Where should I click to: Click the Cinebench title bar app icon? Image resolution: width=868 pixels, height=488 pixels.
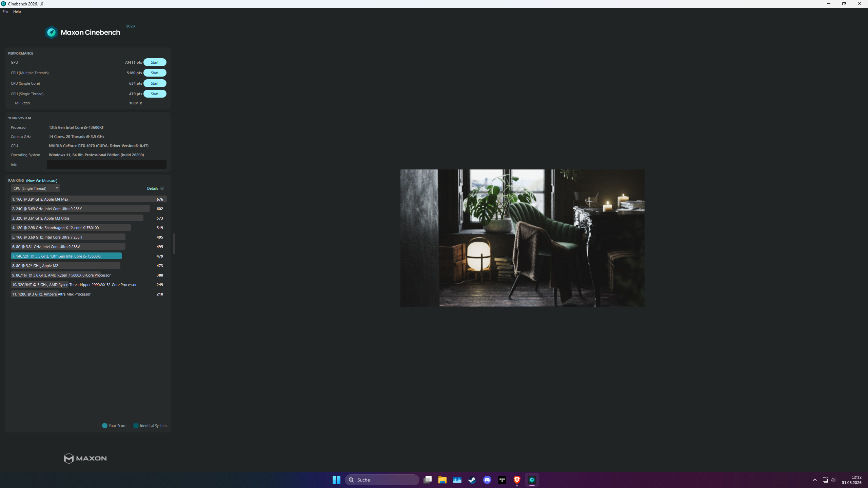[3, 4]
